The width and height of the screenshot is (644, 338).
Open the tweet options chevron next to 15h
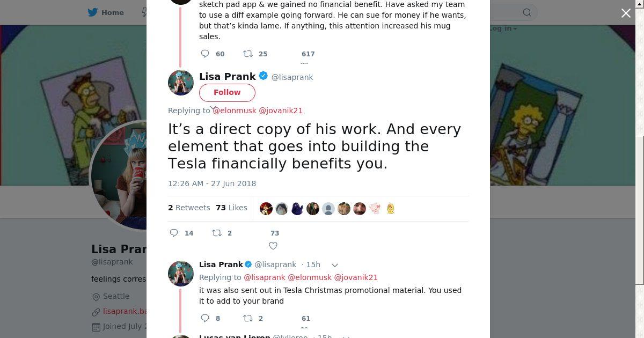click(x=335, y=265)
